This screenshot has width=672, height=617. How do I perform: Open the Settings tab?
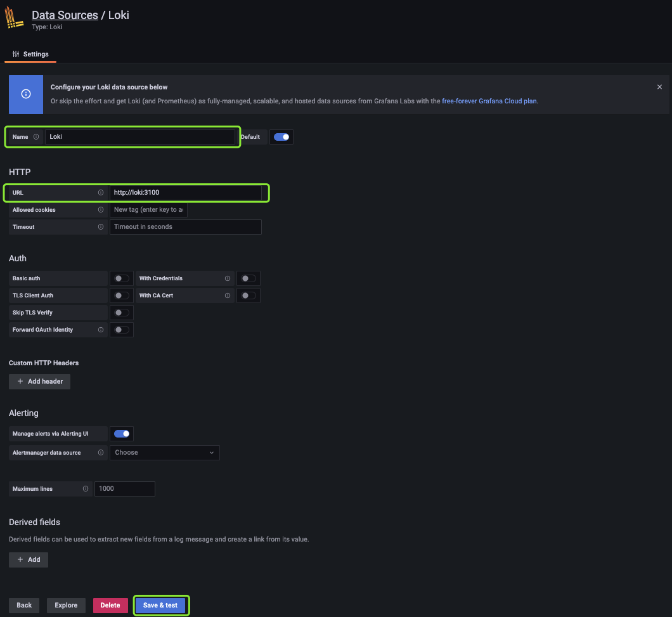(x=30, y=54)
